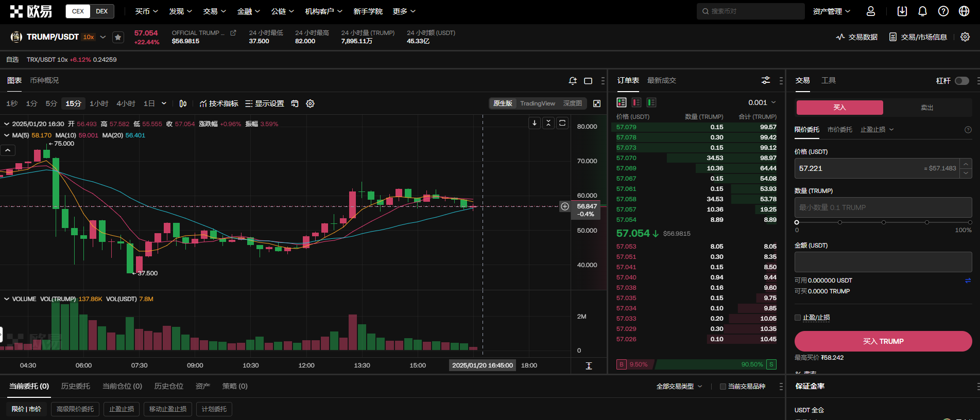
Task: Open the 买币 dropdown menu
Action: tap(146, 11)
